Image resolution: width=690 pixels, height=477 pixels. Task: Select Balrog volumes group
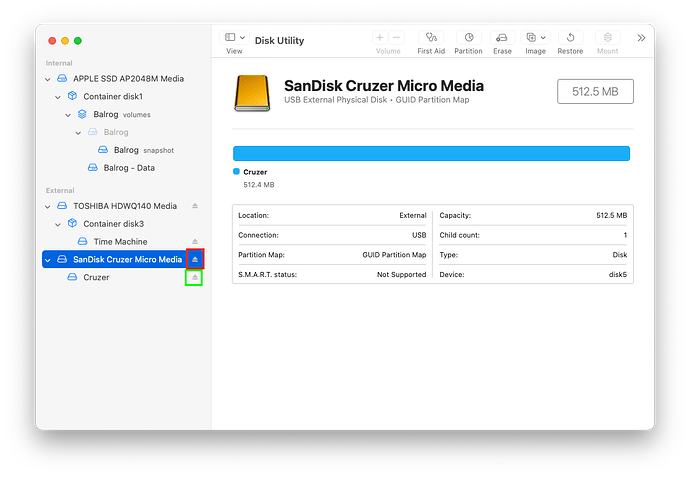click(123, 114)
